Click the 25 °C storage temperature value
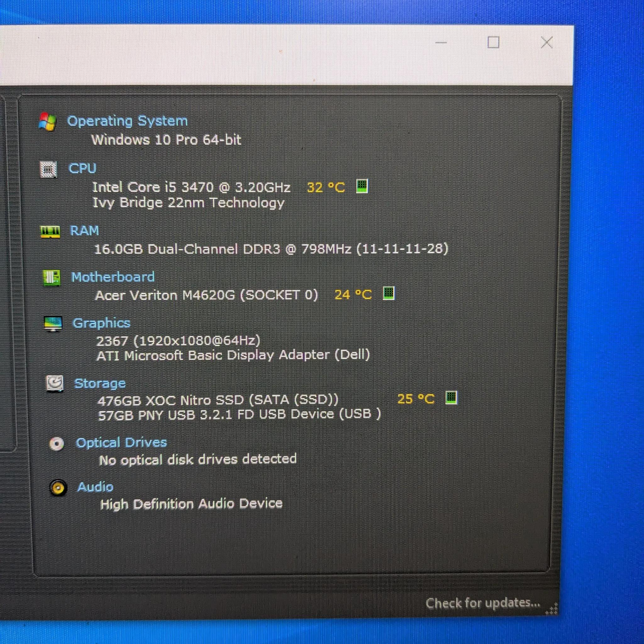Screen dimensions: 644x644 click(x=416, y=399)
